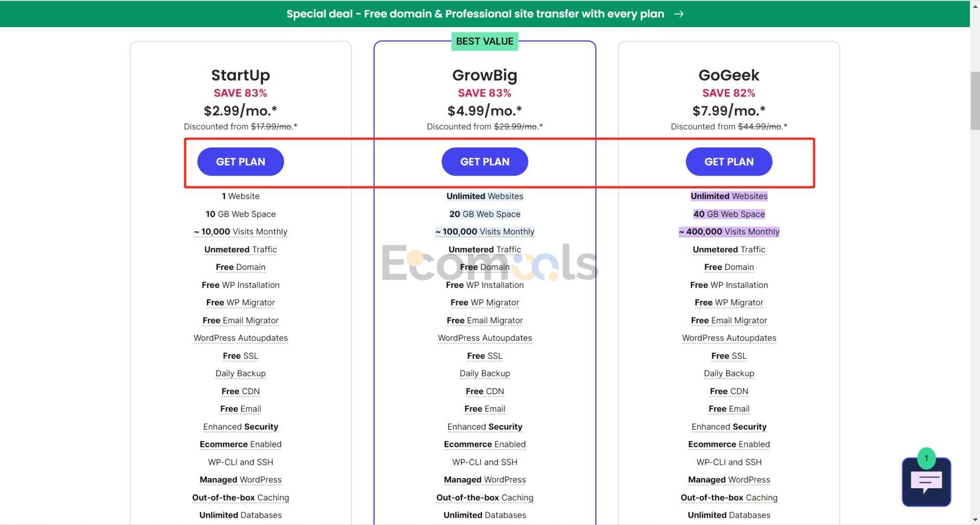Click GoGeek 'WordPress Autoupdates' feature
Screen dimensions: 980x525
(x=729, y=338)
